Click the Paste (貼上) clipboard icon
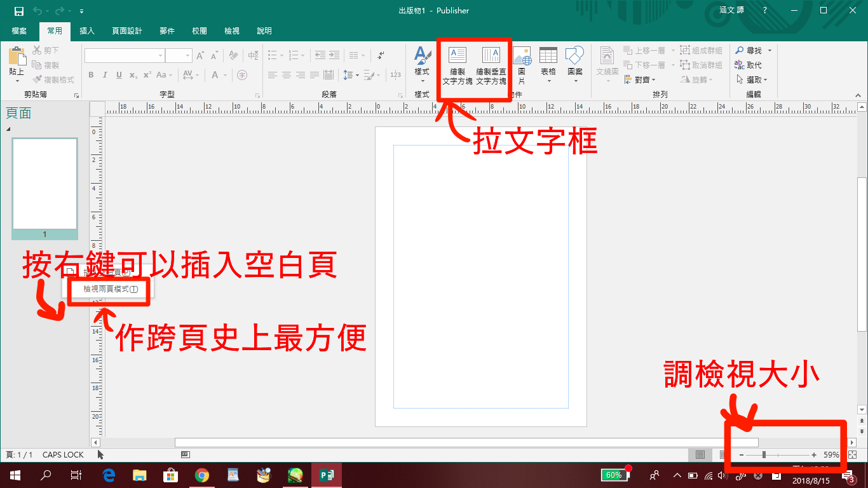868x488 pixels. (17, 64)
